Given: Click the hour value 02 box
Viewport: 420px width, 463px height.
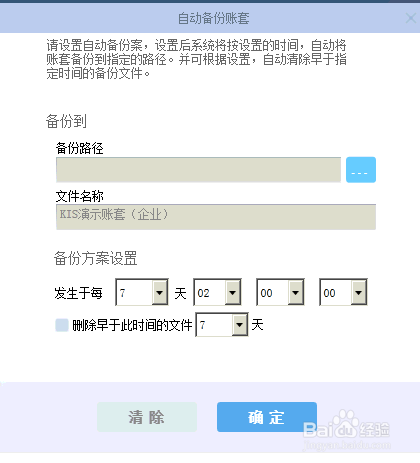Looking at the screenshot, I should pos(210,292).
